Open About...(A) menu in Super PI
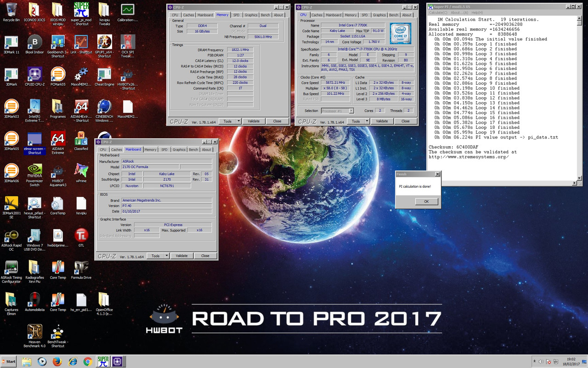Image resolution: width=588 pixels, height=368 pixels. pos(459,12)
